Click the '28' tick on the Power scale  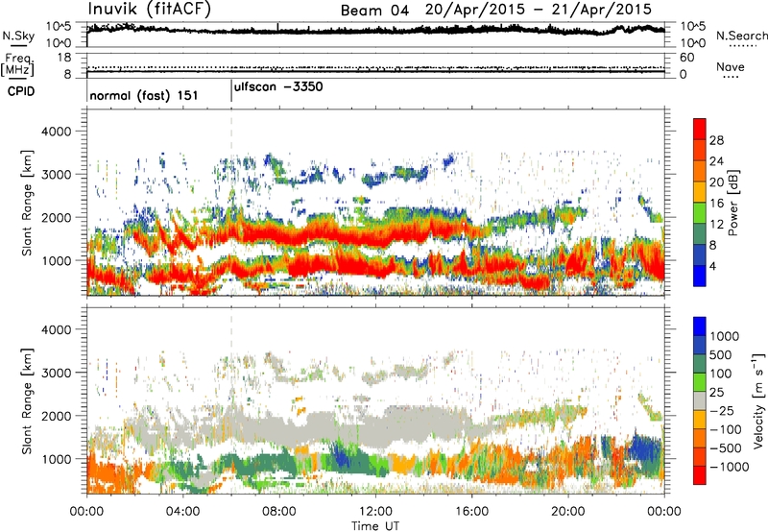coord(716,140)
